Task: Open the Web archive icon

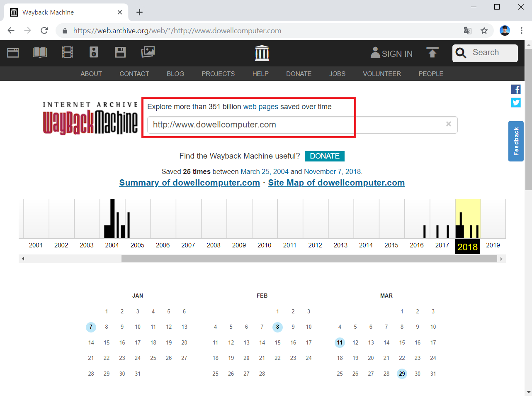Action: tap(13, 52)
